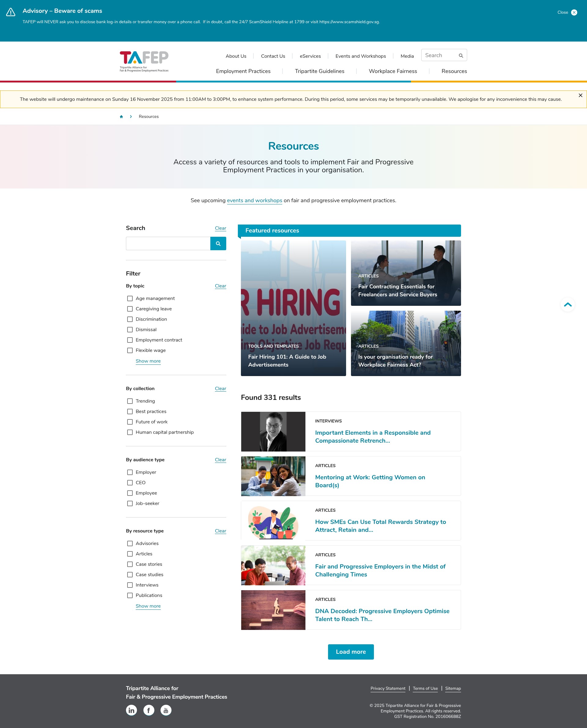Click the Mentoring at Work thumbnail
Screen dimensions: 587x728
(x=273, y=476)
